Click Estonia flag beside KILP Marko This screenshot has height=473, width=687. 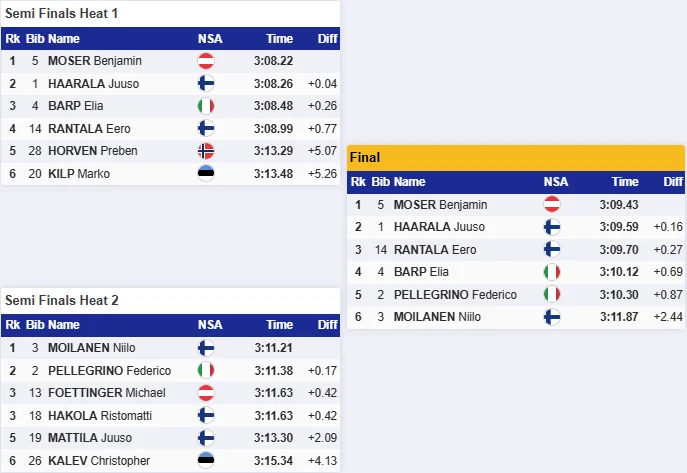click(x=206, y=173)
